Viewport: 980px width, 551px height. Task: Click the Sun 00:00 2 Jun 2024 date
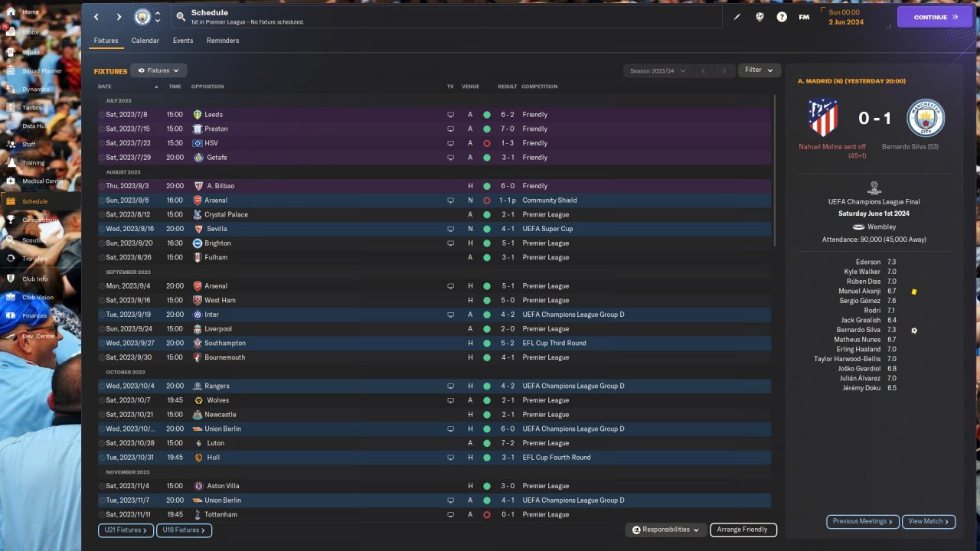point(845,17)
